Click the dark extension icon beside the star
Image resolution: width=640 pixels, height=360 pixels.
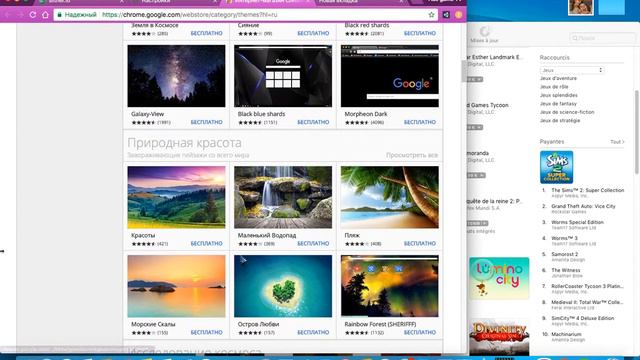coord(446,15)
